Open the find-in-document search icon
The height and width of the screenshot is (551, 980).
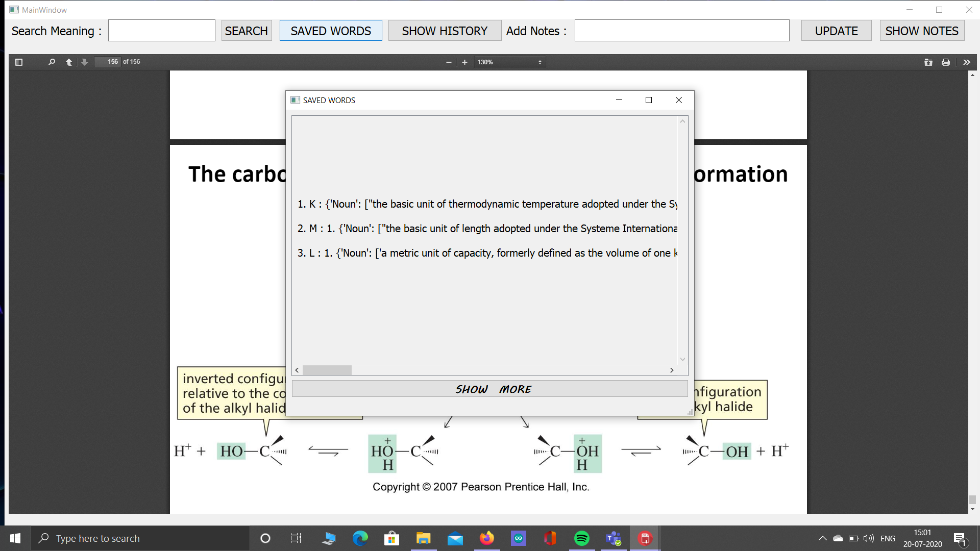click(x=52, y=62)
